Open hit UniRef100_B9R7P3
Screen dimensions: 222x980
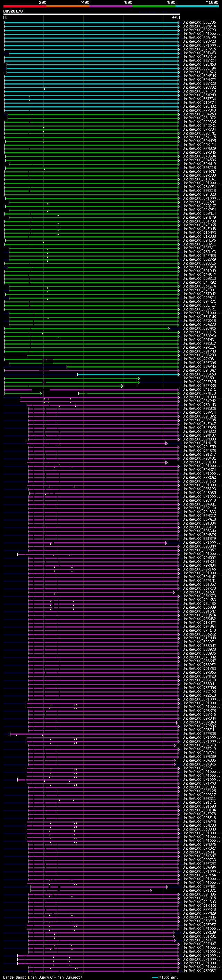(199, 30)
